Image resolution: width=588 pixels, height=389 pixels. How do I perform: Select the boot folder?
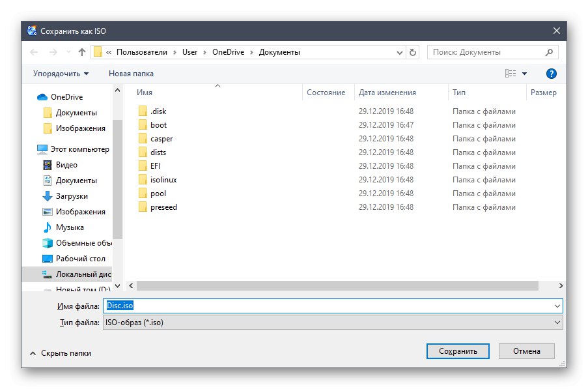pos(158,125)
